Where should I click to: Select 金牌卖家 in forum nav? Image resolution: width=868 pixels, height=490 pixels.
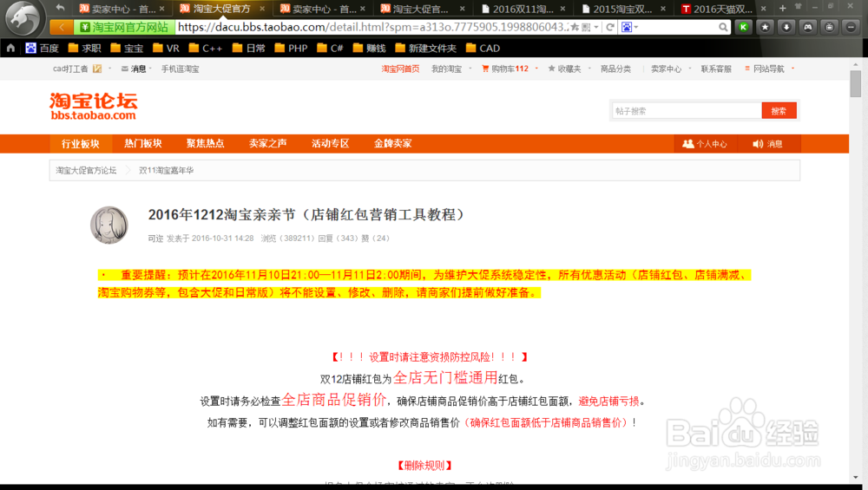pyautogui.click(x=393, y=144)
